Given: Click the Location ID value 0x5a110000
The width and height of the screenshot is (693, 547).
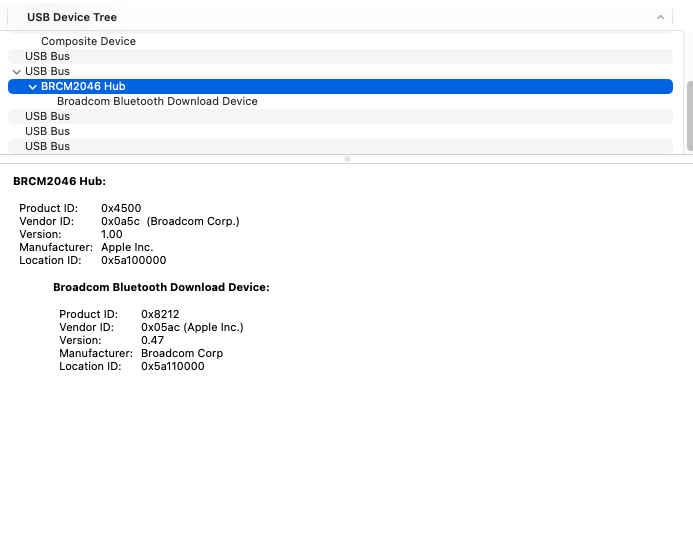Looking at the screenshot, I should point(173,366).
